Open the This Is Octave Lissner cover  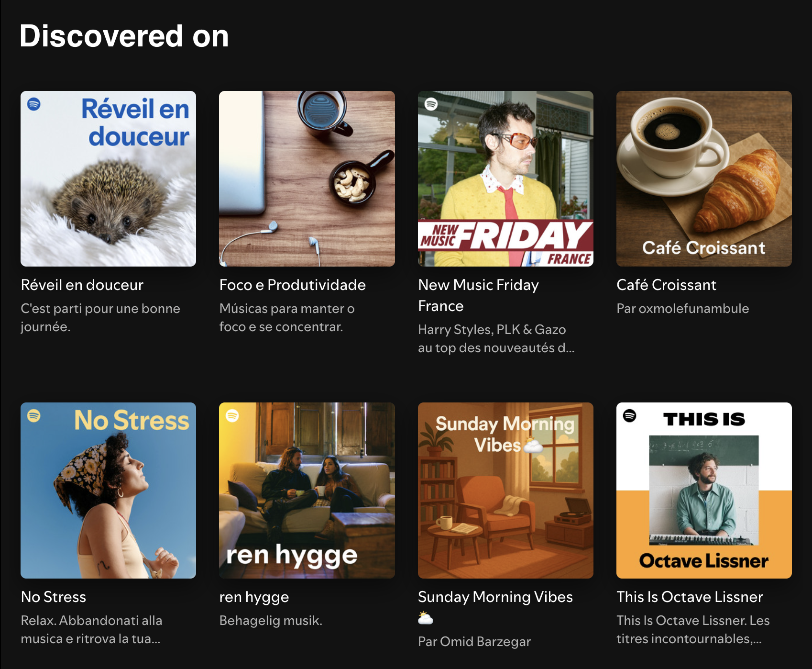click(704, 491)
